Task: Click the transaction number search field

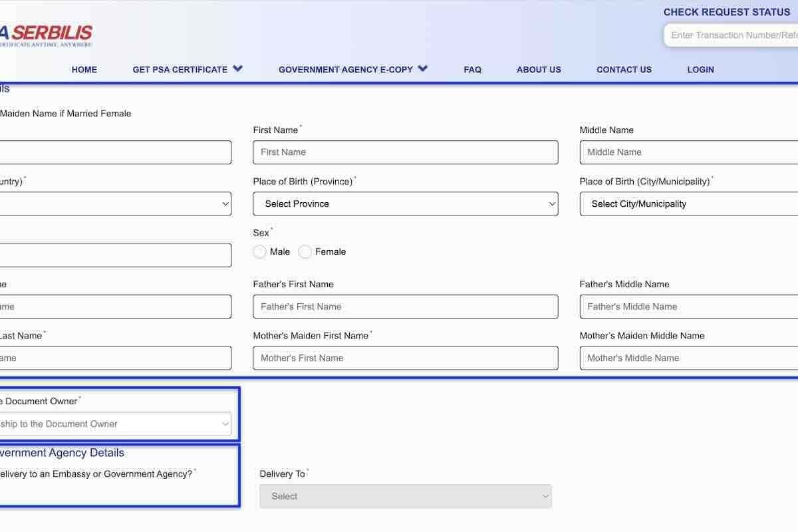Action: 731,35
